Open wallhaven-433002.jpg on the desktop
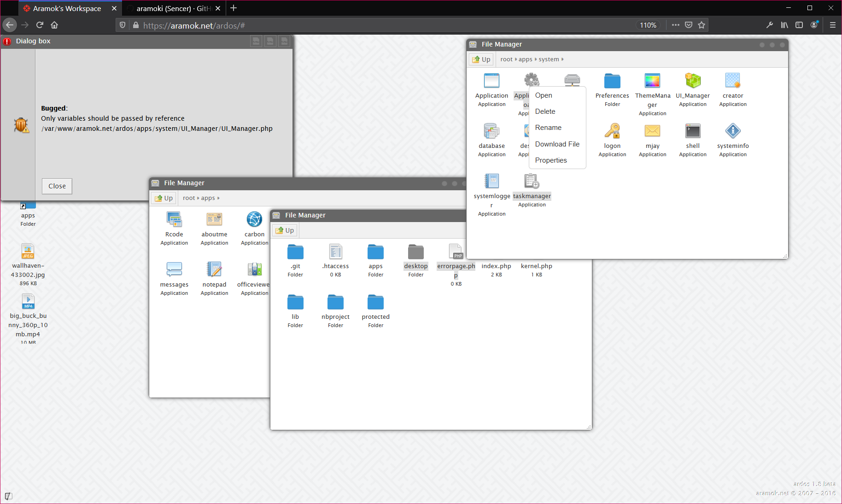This screenshot has width=842, height=504. point(28,252)
